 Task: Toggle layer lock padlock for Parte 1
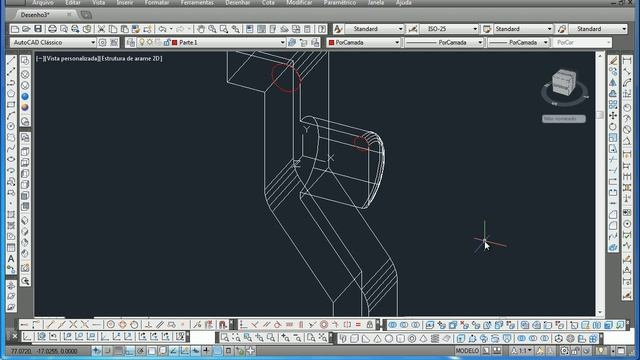coord(167,42)
